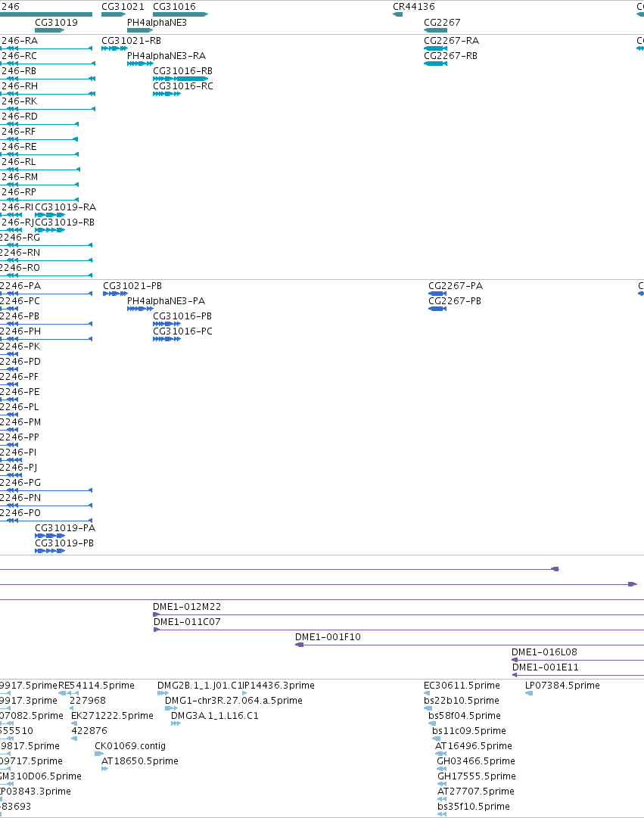Click the CG31016-RB exon glyph
Screen dimensions: 644x818
pos(181,78)
